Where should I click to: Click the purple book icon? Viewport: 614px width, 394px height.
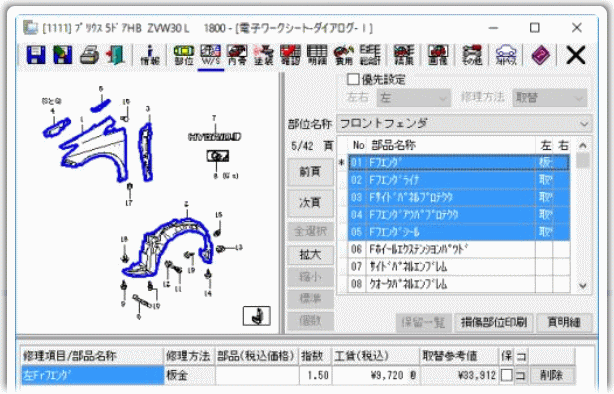point(541,55)
